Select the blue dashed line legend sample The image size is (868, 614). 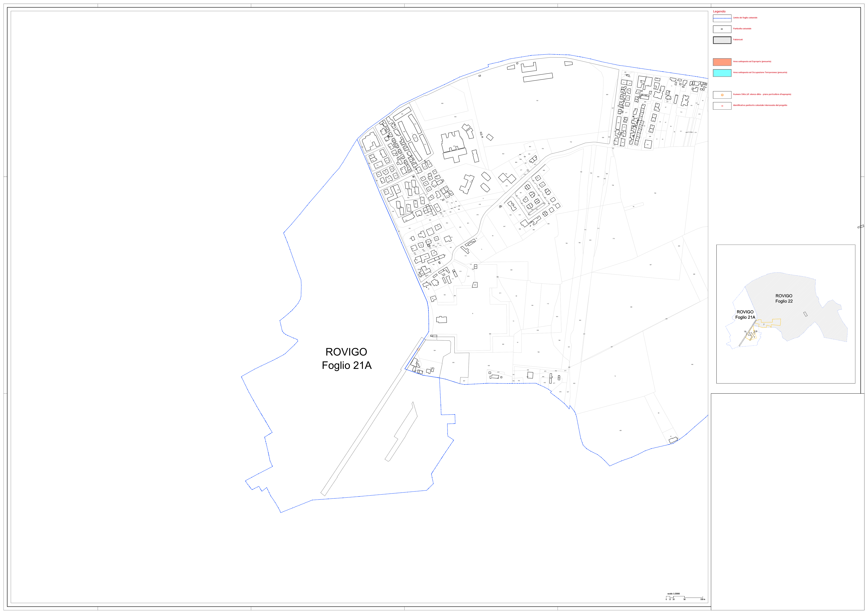[722, 18]
